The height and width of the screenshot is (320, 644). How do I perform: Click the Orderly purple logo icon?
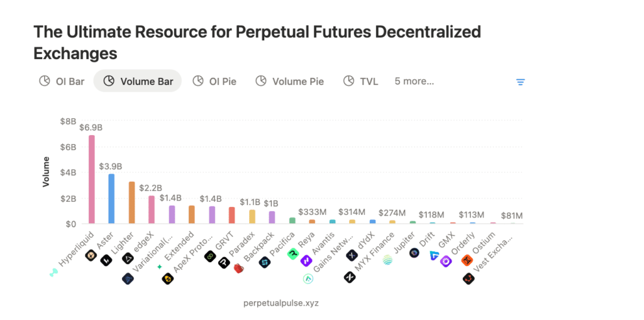pyautogui.click(x=446, y=262)
